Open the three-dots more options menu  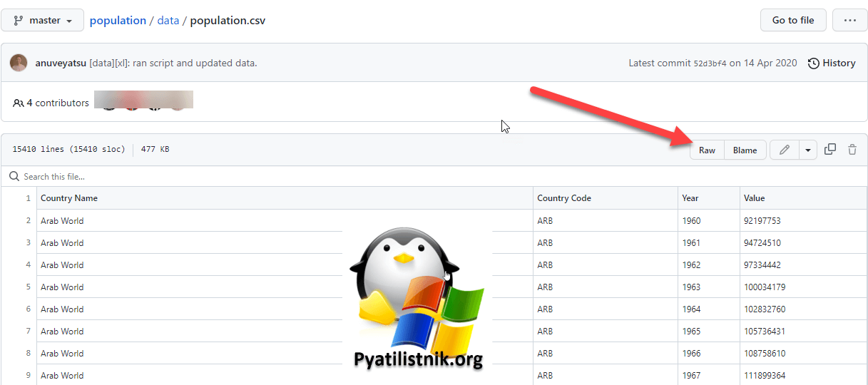(849, 20)
